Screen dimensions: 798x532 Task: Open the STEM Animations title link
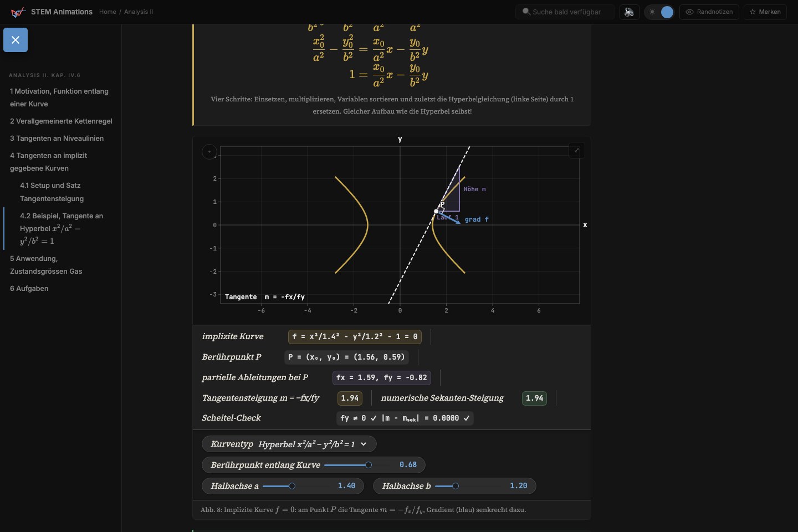pyautogui.click(x=62, y=12)
